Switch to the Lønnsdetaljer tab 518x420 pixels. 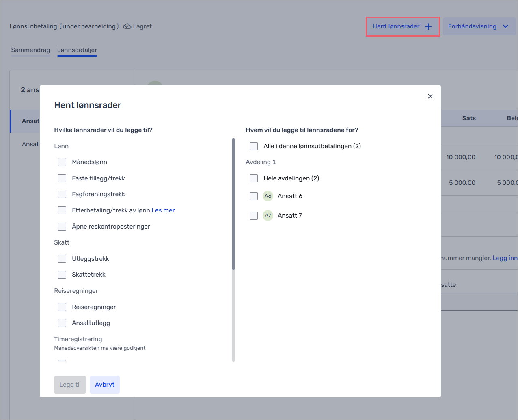click(77, 50)
